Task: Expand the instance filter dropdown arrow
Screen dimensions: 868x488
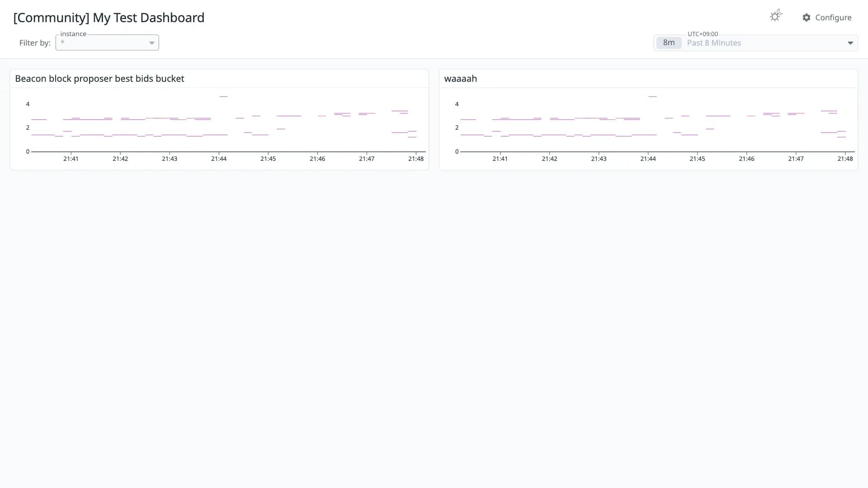Action: (152, 43)
